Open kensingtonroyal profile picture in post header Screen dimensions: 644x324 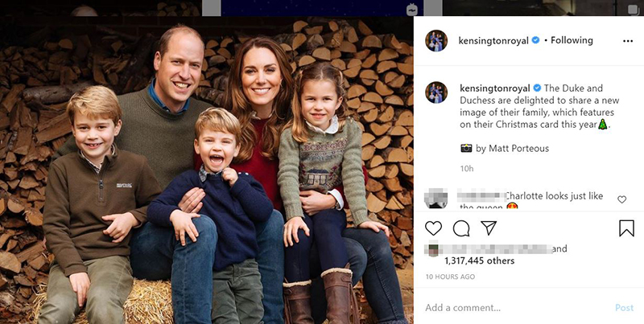436,41
